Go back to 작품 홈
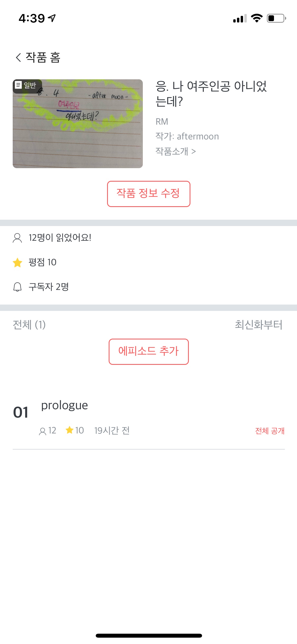Image resolution: width=297 pixels, height=644 pixels. pyautogui.click(x=43, y=57)
